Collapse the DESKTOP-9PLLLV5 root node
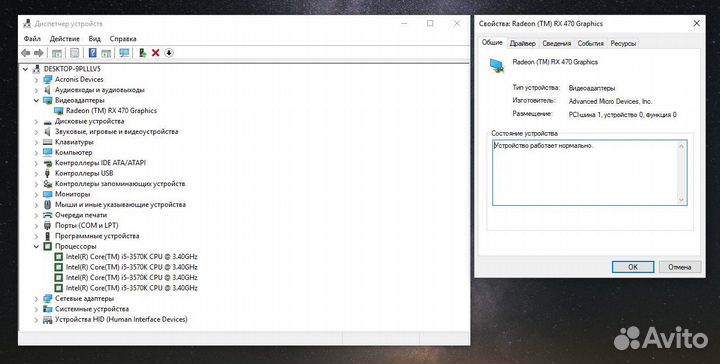 (25, 69)
